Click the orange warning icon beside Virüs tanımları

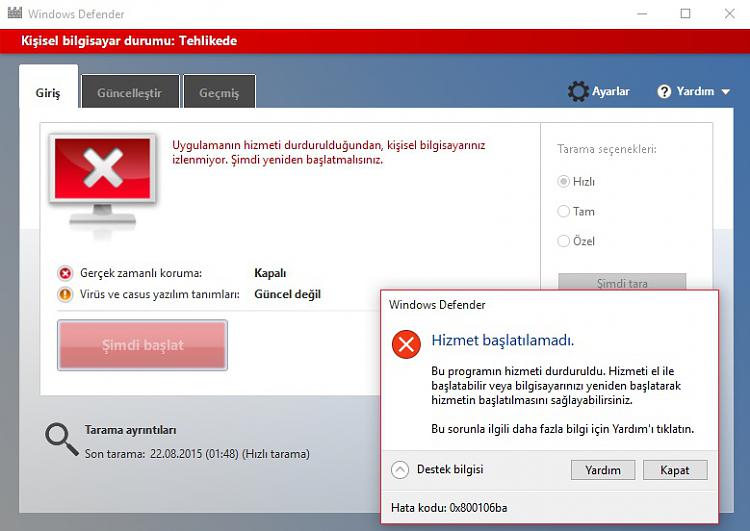click(65, 294)
